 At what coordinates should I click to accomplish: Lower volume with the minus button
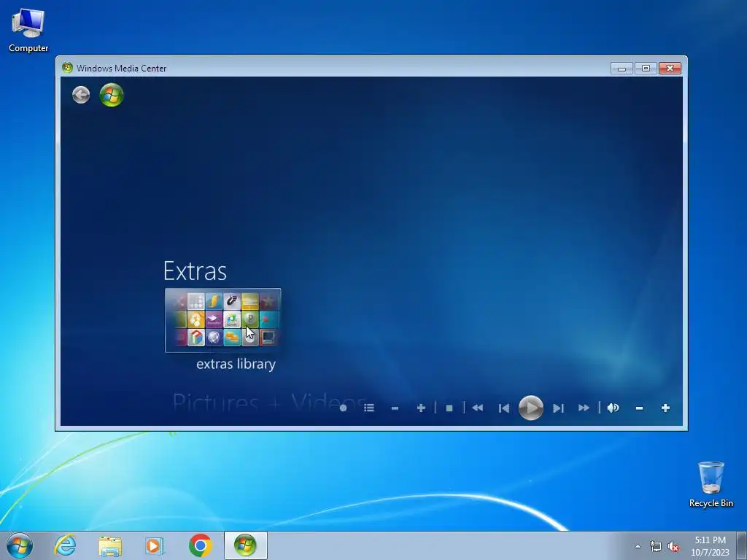(639, 408)
